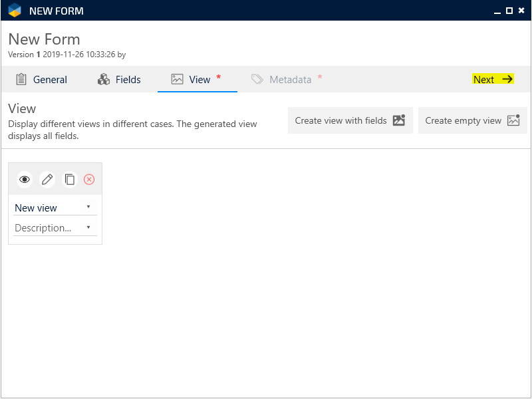Click the eye icon to preview the view
This screenshot has width=532, height=399.
tap(25, 180)
